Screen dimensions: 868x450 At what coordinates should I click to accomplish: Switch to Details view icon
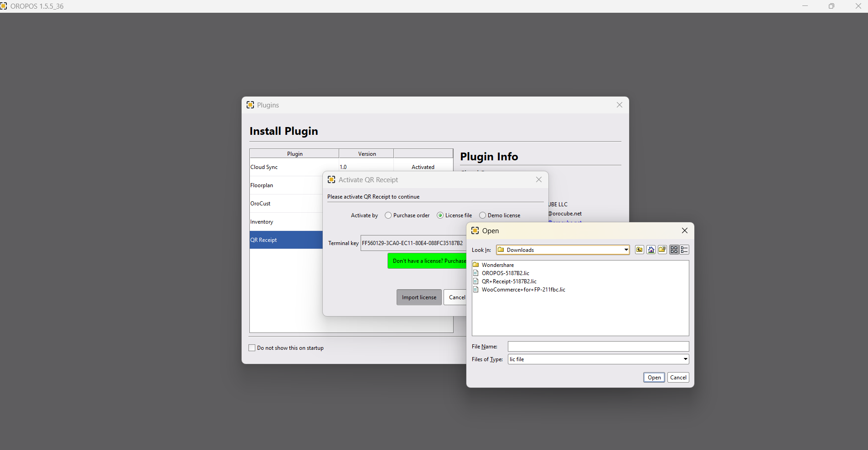684,250
